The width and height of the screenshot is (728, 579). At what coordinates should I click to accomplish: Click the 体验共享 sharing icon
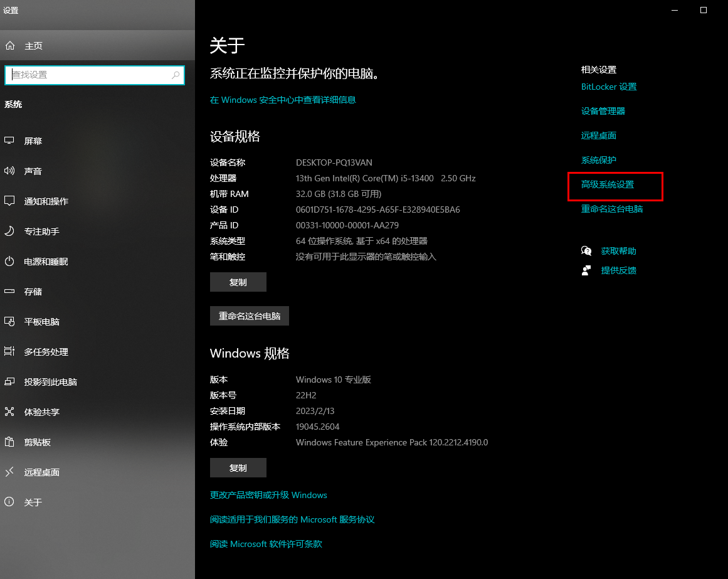click(9, 412)
